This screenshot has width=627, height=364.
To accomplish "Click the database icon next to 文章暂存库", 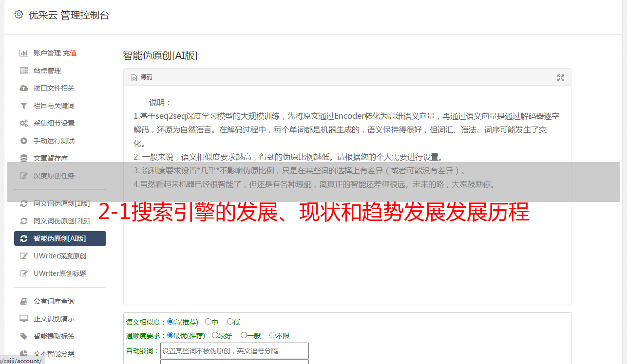I will (x=23, y=158).
